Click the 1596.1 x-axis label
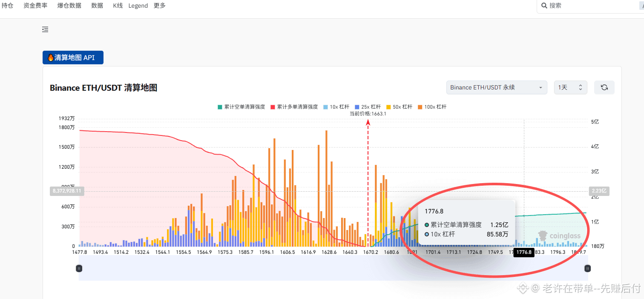This screenshot has height=299, width=644. (267, 252)
